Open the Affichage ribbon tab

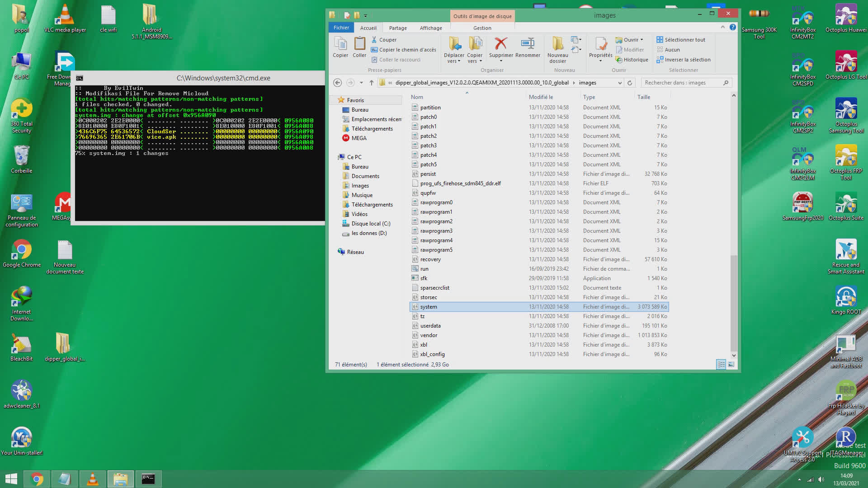pyautogui.click(x=430, y=28)
